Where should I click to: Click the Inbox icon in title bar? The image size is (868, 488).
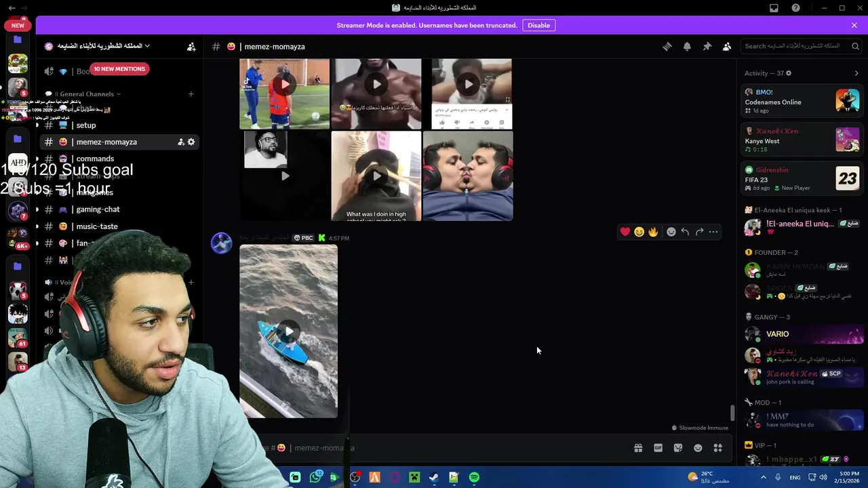[774, 8]
